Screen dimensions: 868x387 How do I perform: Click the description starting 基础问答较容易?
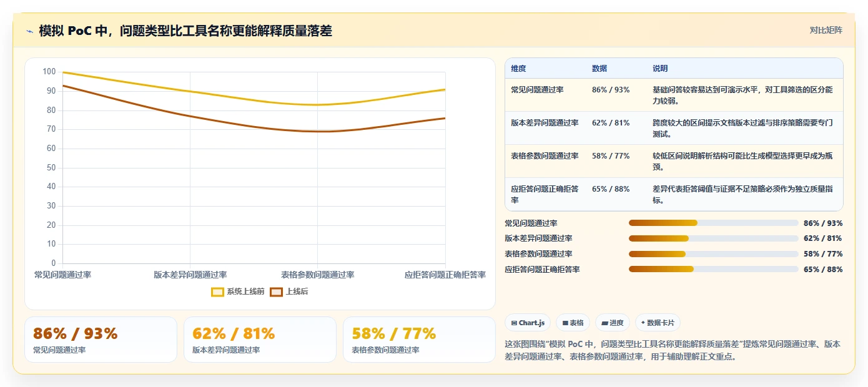pyautogui.click(x=742, y=95)
